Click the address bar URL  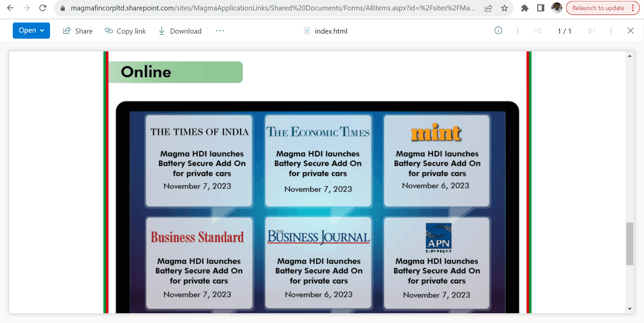click(273, 8)
